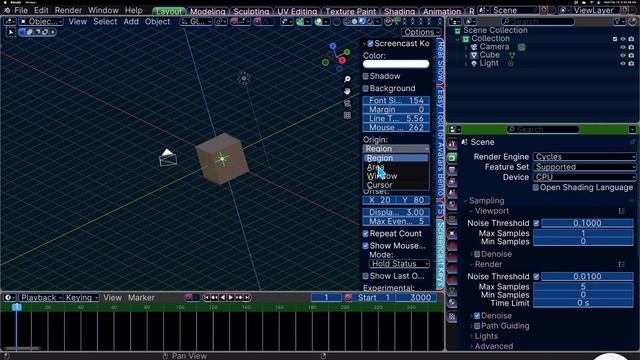Image resolution: width=640 pixels, height=360 pixels.
Task: Open the Hold Status mode dropdown
Action: tap(399, 264)
